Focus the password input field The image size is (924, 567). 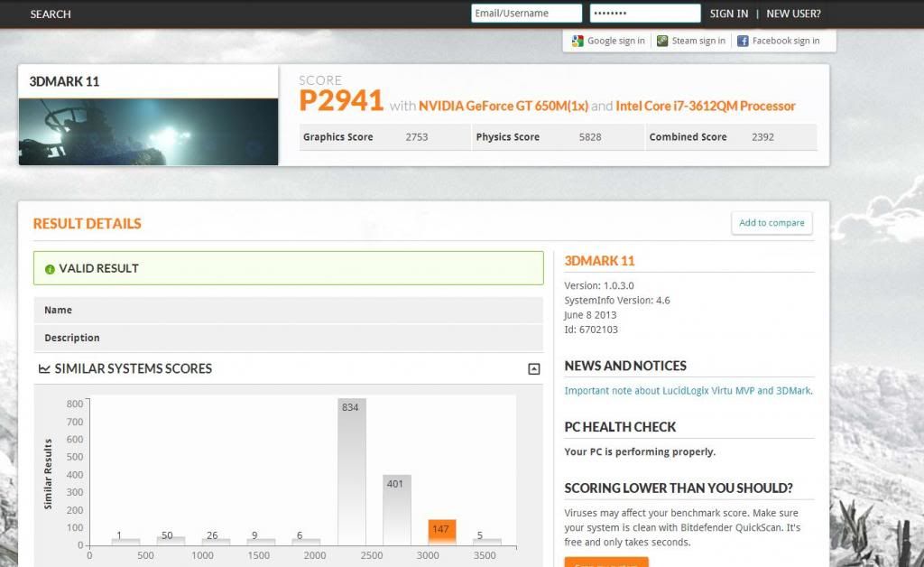[x=645, y=13]
